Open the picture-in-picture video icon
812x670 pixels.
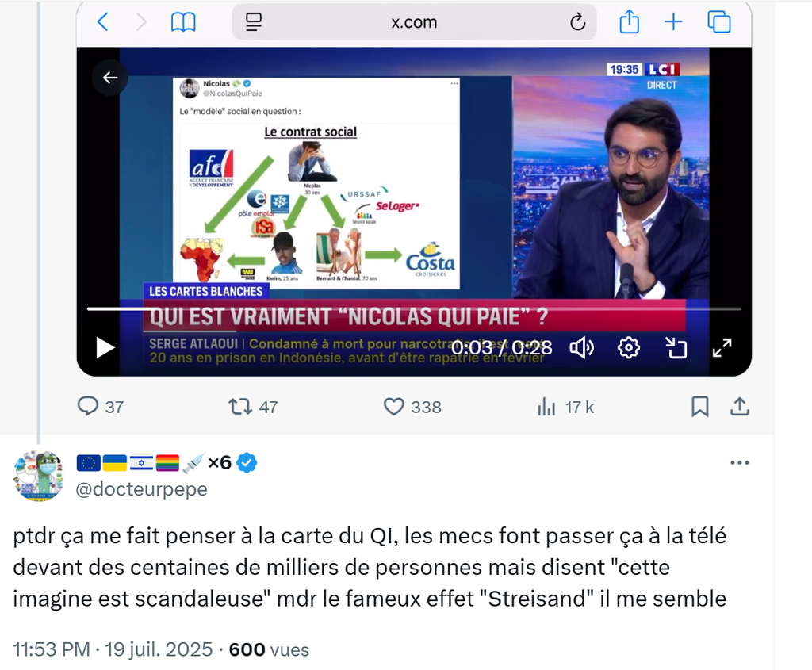coord(676,348)
